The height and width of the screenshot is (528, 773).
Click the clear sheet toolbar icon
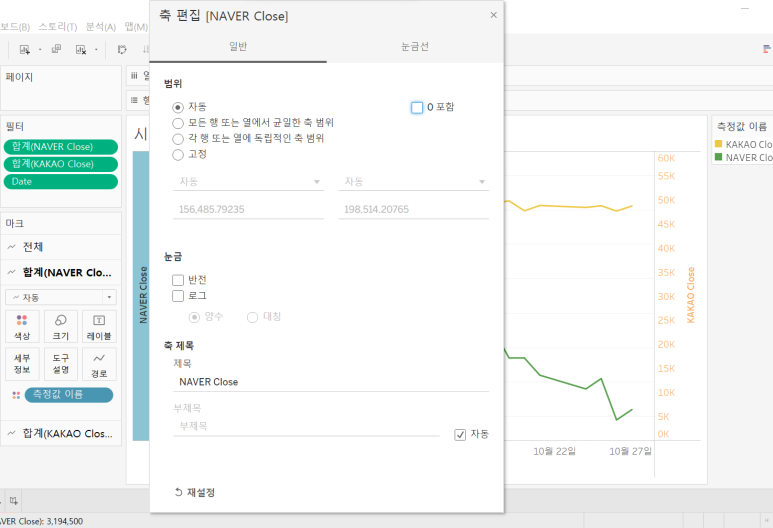point(81,49)
